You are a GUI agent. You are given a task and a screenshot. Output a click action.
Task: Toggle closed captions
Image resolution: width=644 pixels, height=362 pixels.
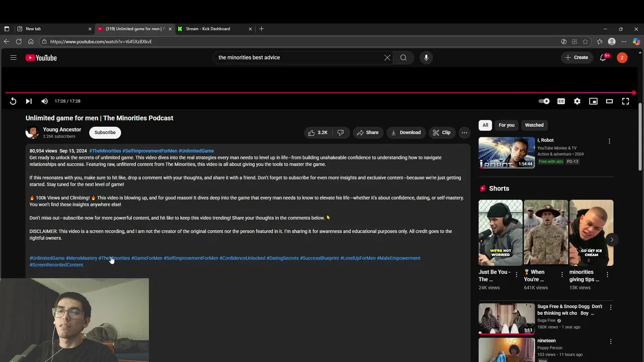click(561, 102)
